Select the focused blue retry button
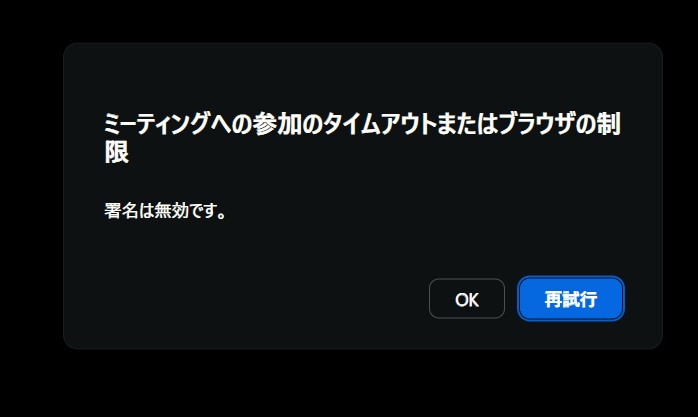Screen dimensions: 698x417 (x=571, y=299)
